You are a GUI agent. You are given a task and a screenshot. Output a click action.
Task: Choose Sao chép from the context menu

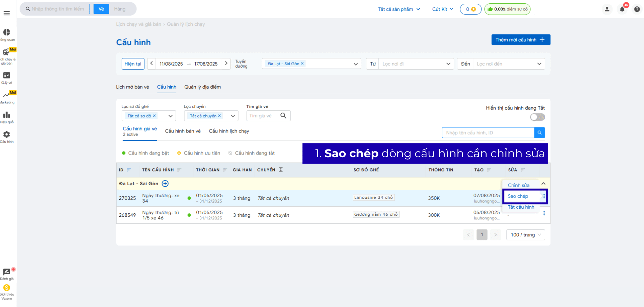click(518, 196)
